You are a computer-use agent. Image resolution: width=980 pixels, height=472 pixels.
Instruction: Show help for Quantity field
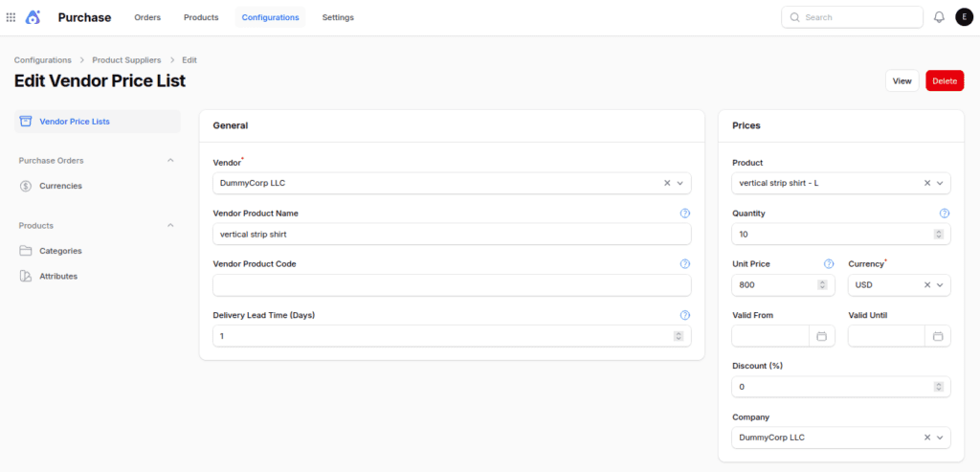coord(945,214)
